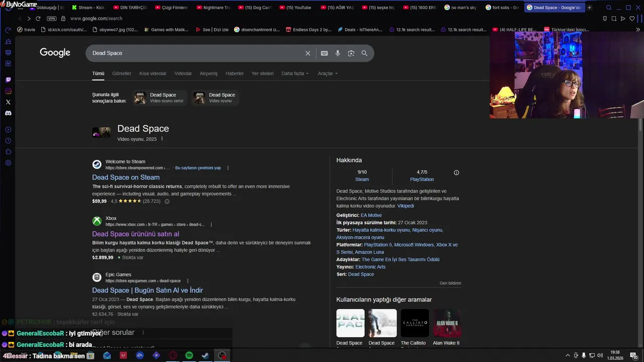Reload the current page

click(38, 19)
